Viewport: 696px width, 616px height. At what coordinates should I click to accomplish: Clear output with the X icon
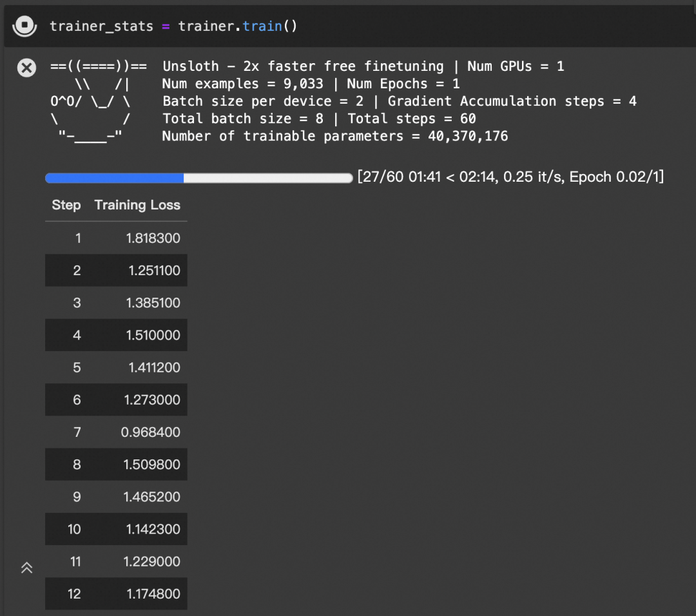(x=26, y=68)
